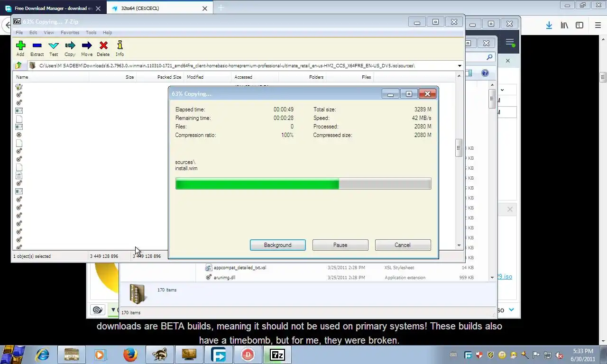Viewport: 607px width, 364px height.
Task: Go up one folder with the up-arrow icon
Action: click(x=18, y=65)
